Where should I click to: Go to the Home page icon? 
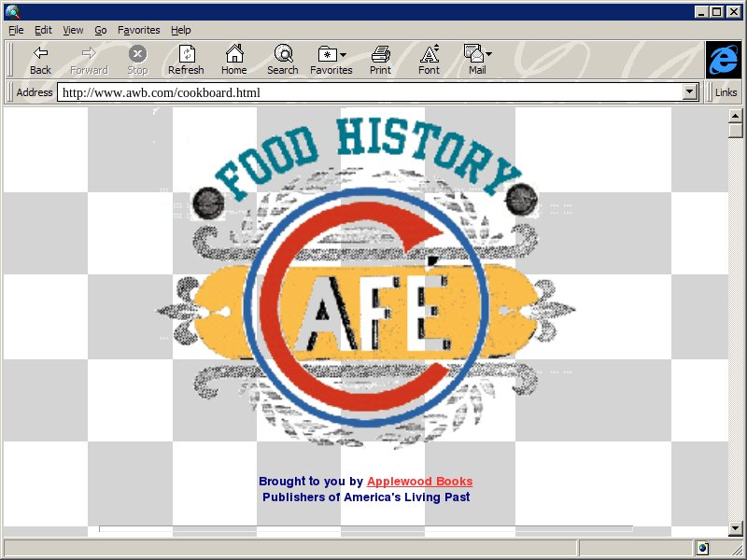click(x=234, y=54)
